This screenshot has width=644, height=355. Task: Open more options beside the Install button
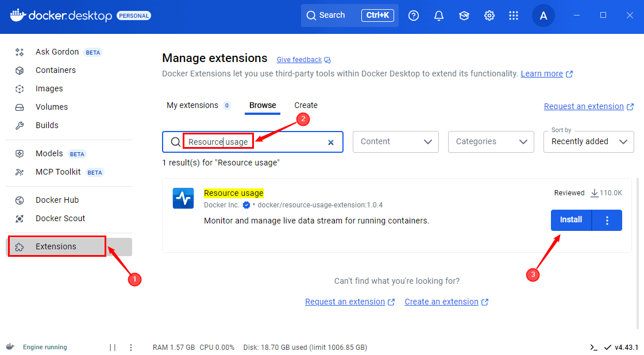[607, 220]
